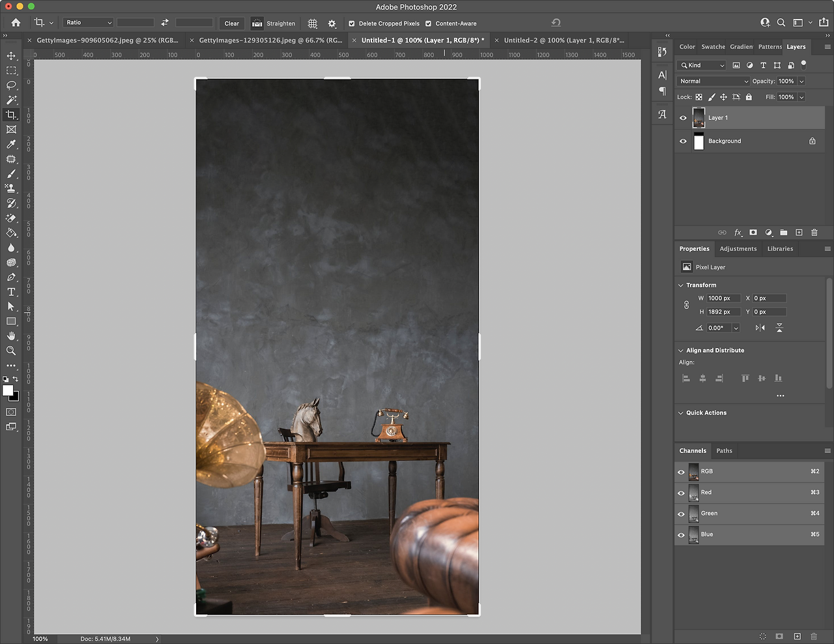Click the foreground color swatch

tap(8, 390)
